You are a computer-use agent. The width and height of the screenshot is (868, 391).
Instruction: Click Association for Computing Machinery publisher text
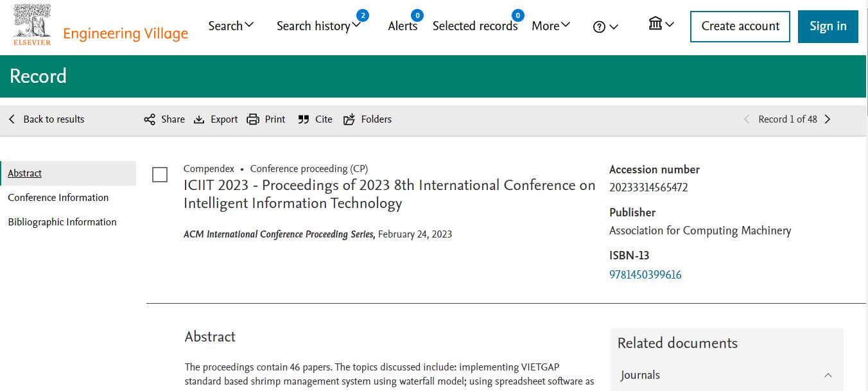[x=700, y=230]
